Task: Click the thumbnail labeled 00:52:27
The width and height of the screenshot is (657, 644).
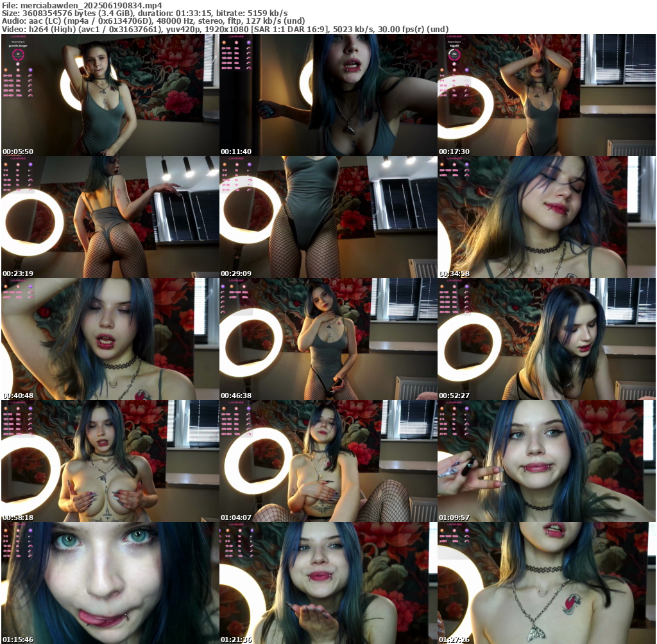Action: [x=546, y=338]
